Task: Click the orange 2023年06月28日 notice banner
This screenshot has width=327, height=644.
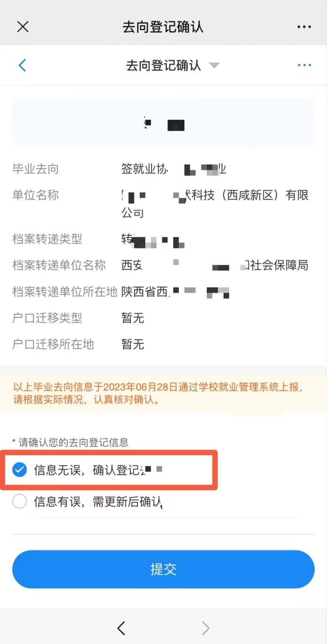Action: coord(163,393)
